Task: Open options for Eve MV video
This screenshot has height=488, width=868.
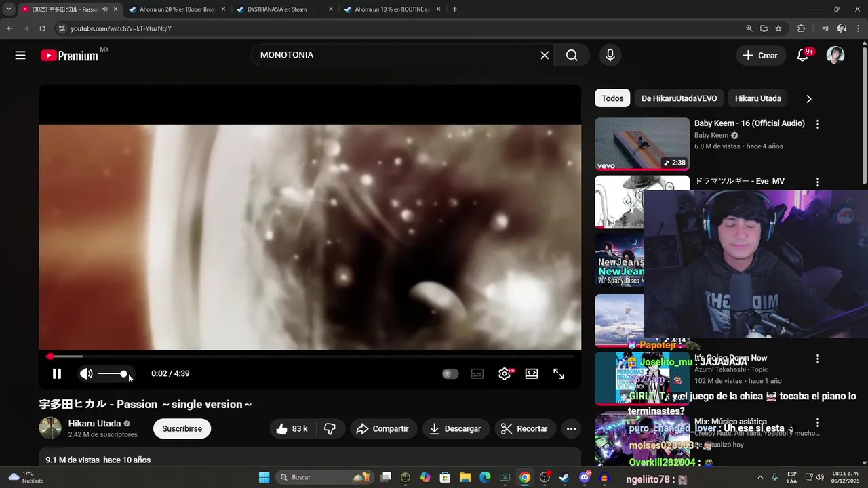Action: click(x=818, y=182)
